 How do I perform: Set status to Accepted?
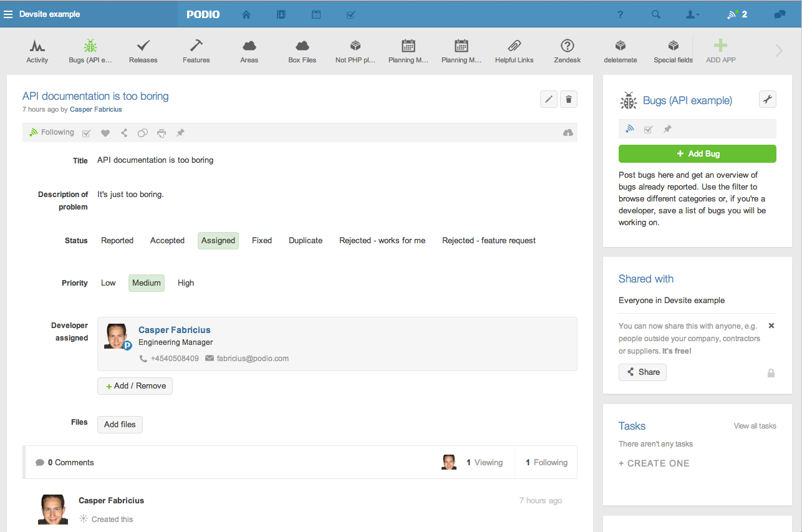(x=167, y=241)
